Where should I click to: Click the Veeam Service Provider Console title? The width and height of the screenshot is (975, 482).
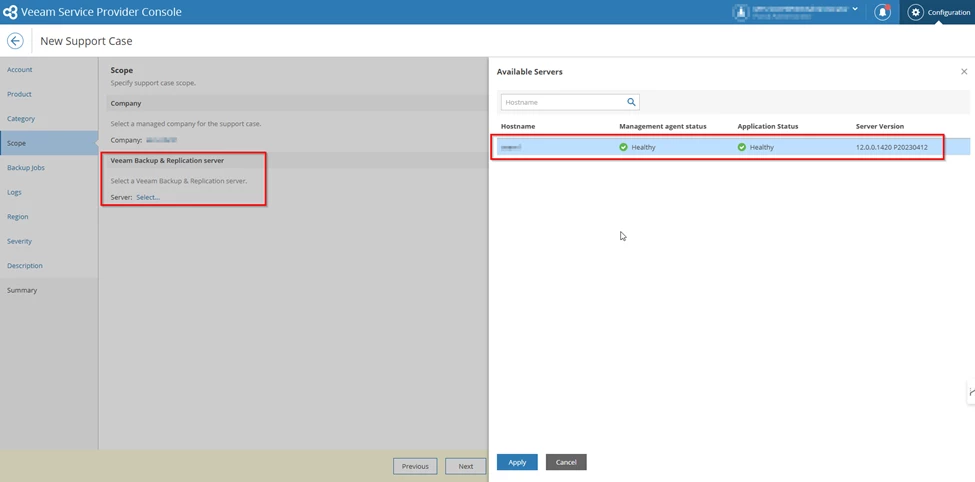pyautogui.click(x=101, y=12)
